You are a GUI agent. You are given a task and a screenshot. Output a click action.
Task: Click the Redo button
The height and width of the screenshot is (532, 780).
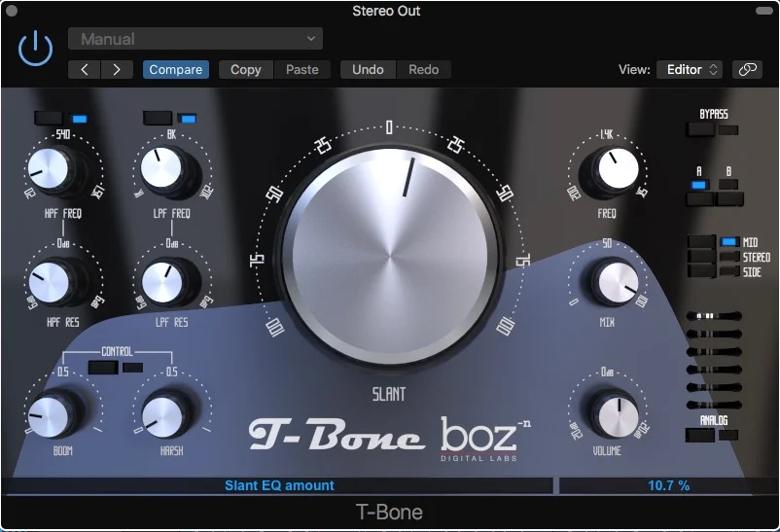424,70
